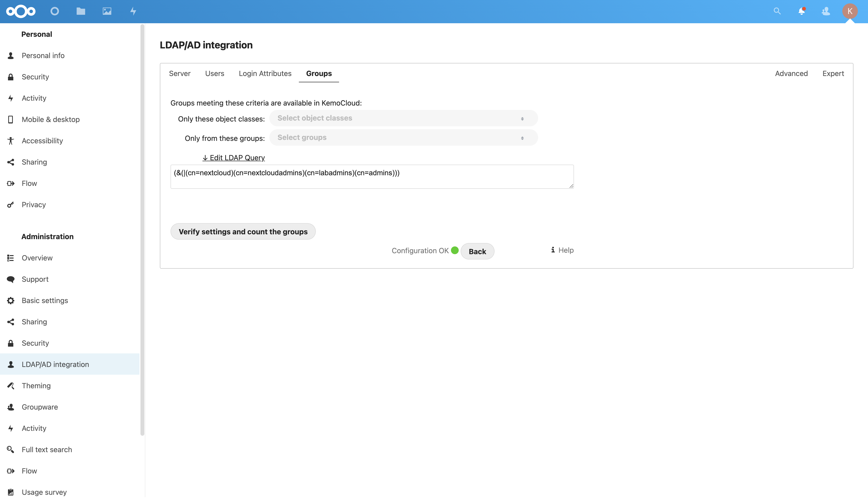Expand the Select groups dropdown

403,138
